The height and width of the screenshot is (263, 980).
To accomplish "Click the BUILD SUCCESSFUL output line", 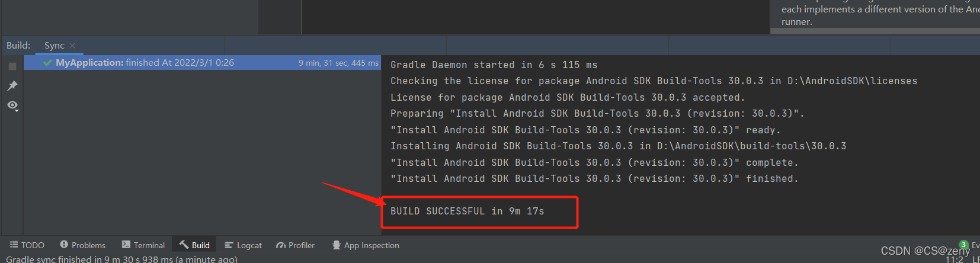I will pos(467,211).
